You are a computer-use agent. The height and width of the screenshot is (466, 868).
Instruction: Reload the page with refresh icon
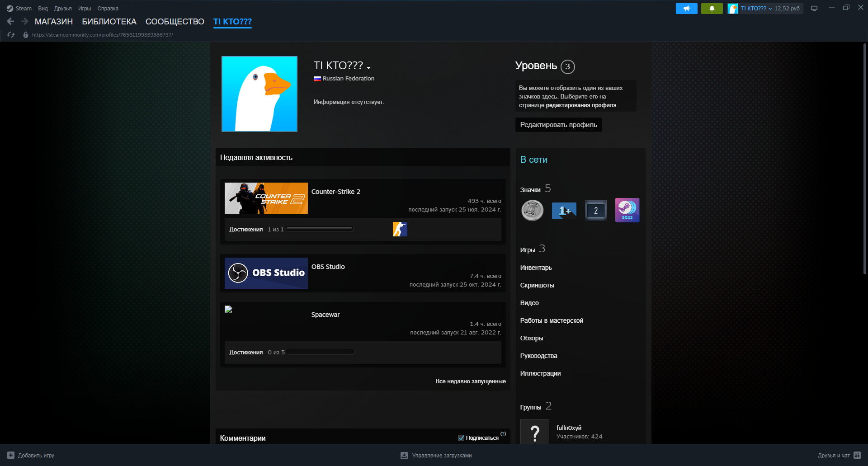click(x=11, y=35)
